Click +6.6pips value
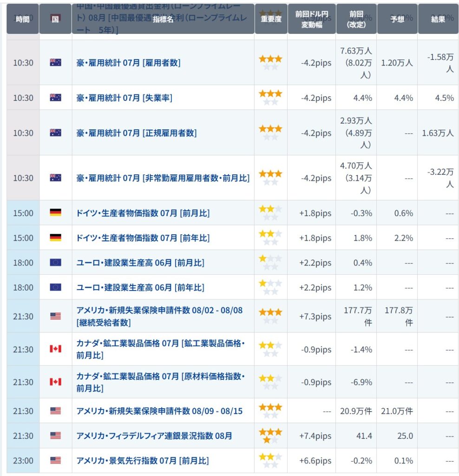459x476 pixels. (x=315, y=461)
